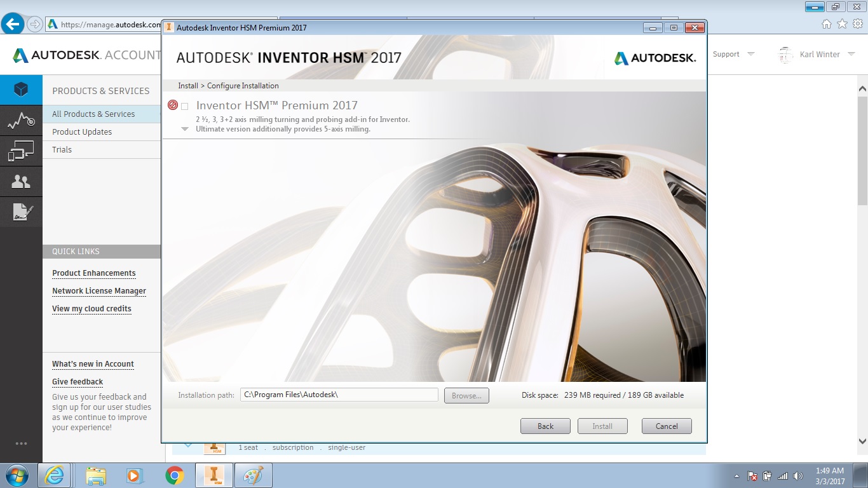Click inside the Installation path field
The width and height of the screenshot is (868, 488).
tap(339, 394)
